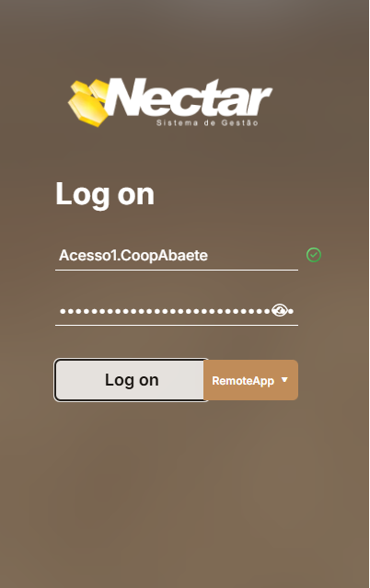Expand the RemoteApp options arrow
This screenshot has width=370, height=588.
pyautogui.click(x=284, y=380)
